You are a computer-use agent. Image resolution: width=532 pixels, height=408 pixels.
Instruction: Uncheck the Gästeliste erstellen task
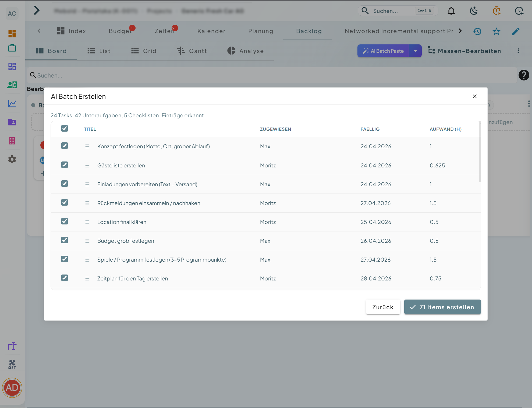pos(65,165)
